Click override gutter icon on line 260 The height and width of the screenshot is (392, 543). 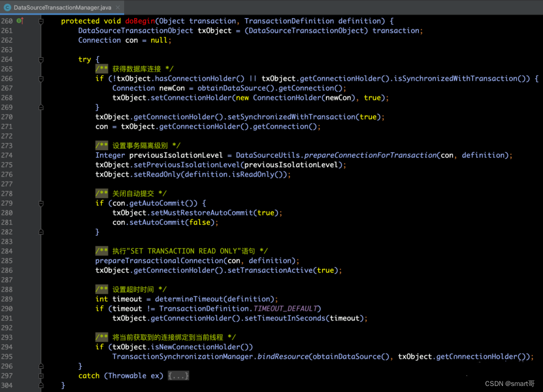click(20, 21)
